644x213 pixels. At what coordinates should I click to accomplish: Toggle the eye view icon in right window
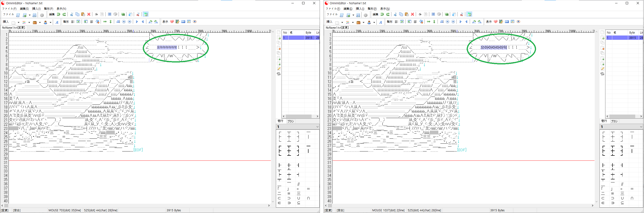519,22
